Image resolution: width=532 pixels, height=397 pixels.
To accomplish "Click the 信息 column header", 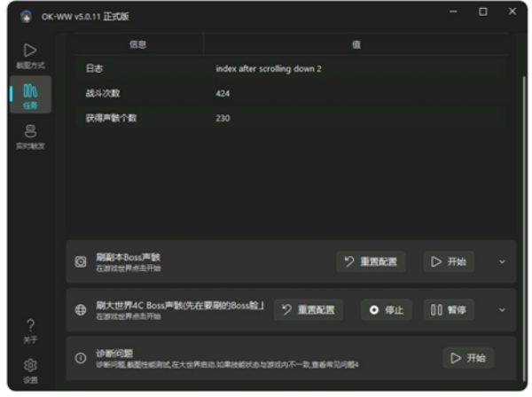I will (x=137, y=44).
